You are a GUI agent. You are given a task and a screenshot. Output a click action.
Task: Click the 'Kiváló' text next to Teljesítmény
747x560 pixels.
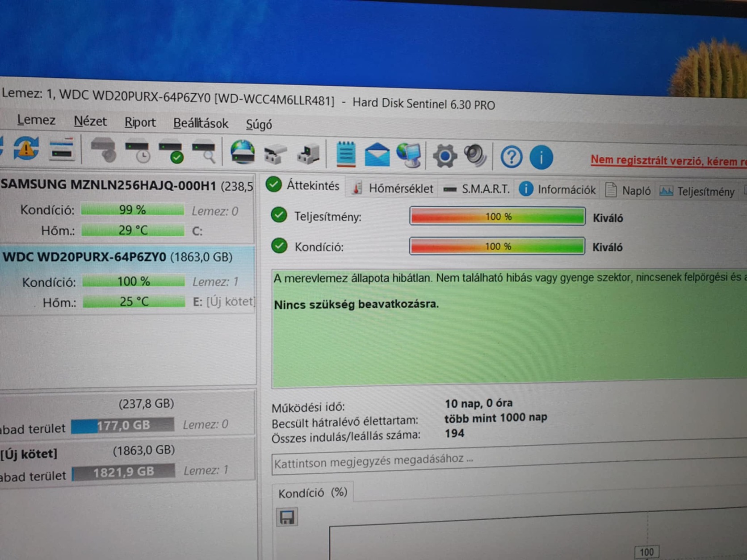[608, 218]
